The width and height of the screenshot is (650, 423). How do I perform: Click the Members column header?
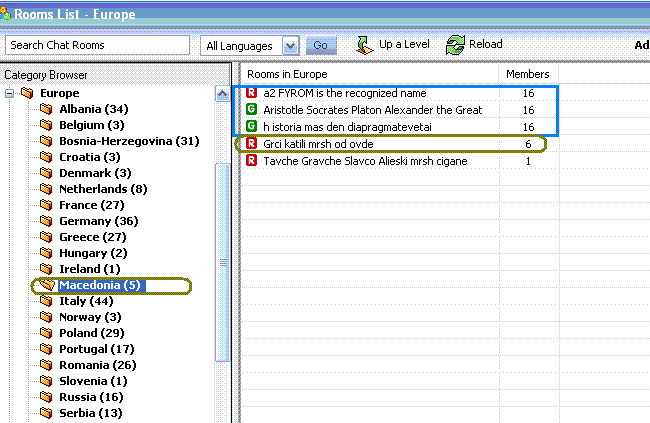click(528, 74)
